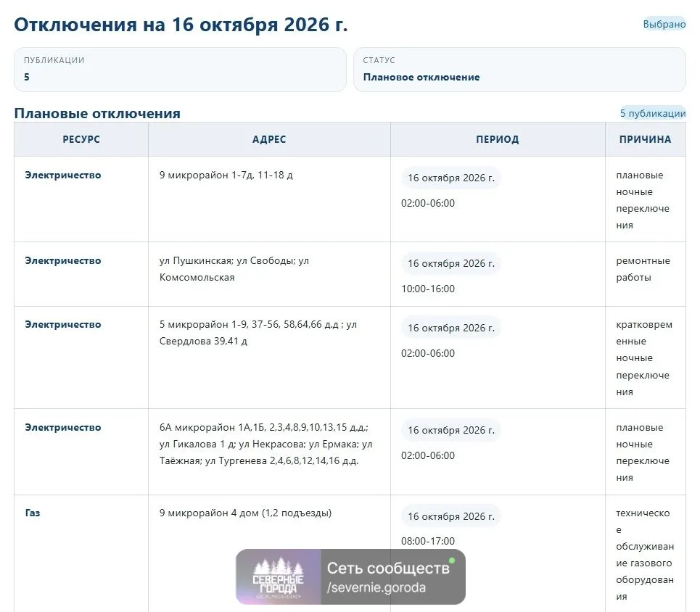The height and width of the screenshot is (612, 700).
Task: Select the 'Публикации 5' card
Action: (x=180, y=70)
